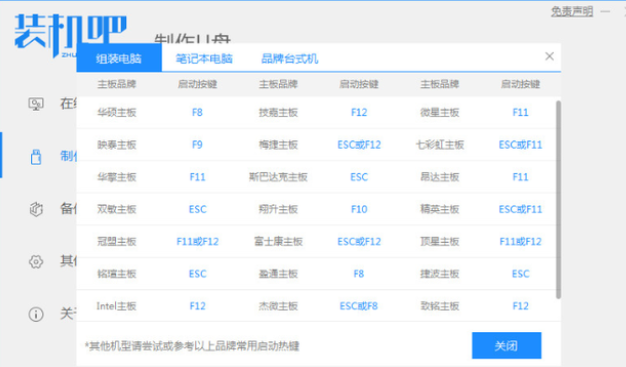Click the gear settings sidebar icon
The image size is (626, 367).
pyautogui.click(x=36, y=262)
